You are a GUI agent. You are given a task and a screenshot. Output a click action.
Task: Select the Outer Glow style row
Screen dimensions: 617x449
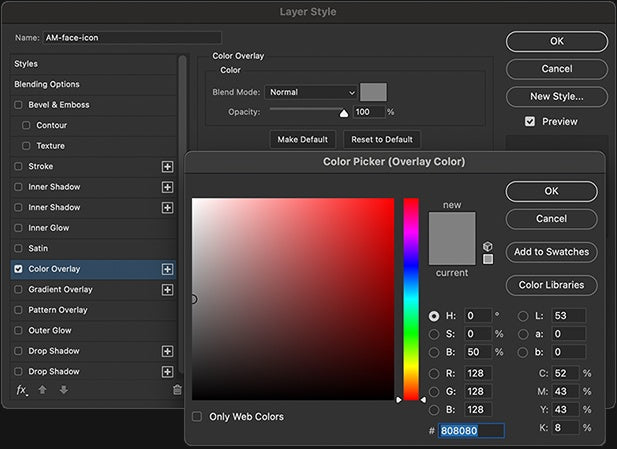[x=94, y=330]
